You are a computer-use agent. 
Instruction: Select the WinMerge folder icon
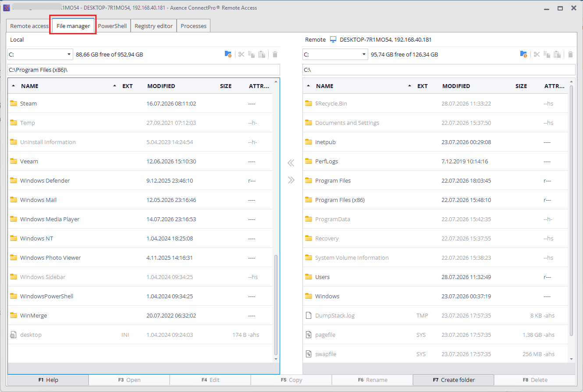point(14,315)
